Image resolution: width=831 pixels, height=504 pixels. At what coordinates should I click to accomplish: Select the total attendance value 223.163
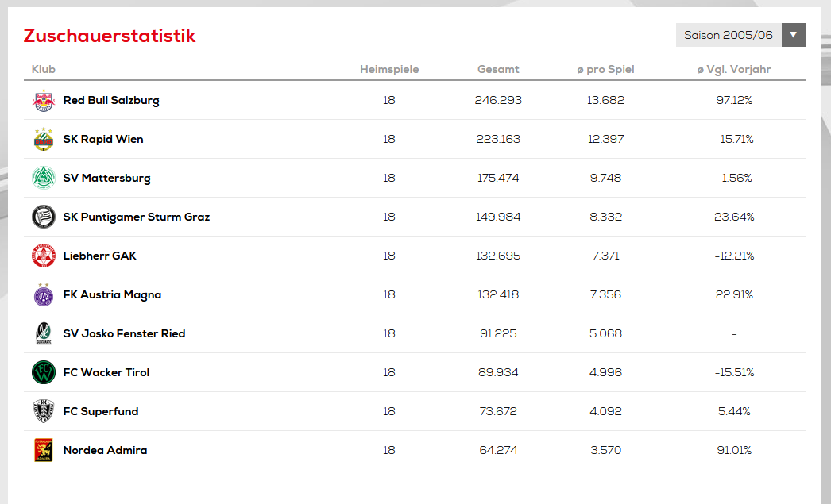498,139
